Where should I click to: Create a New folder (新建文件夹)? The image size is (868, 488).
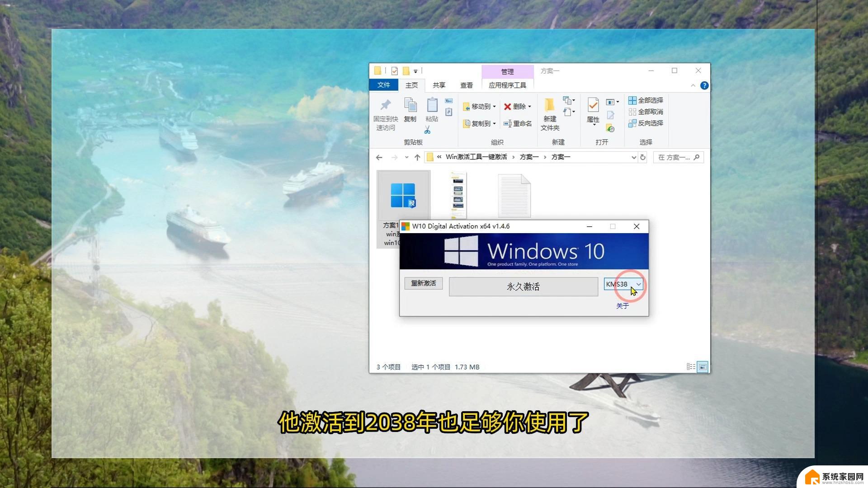(550, 114)
